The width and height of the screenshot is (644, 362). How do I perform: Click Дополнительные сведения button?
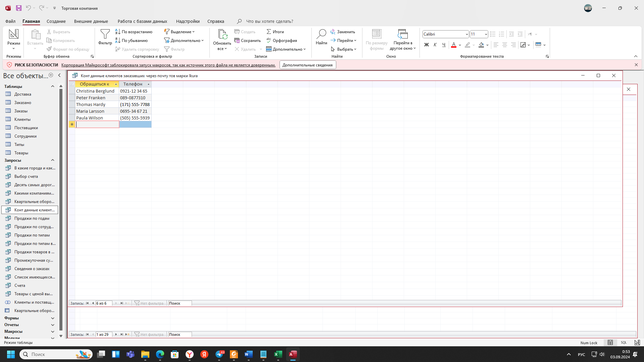[307, 65]
